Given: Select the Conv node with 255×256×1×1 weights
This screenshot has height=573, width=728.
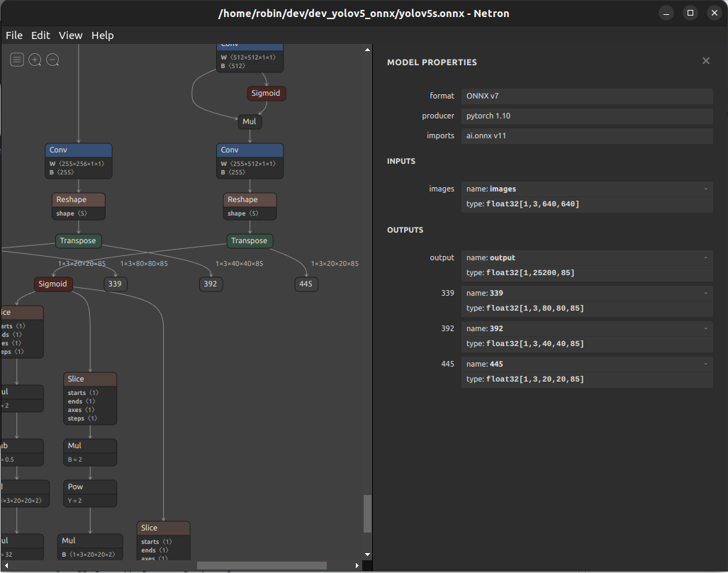Looking at the screenshot, I should (x=79, y=161).
